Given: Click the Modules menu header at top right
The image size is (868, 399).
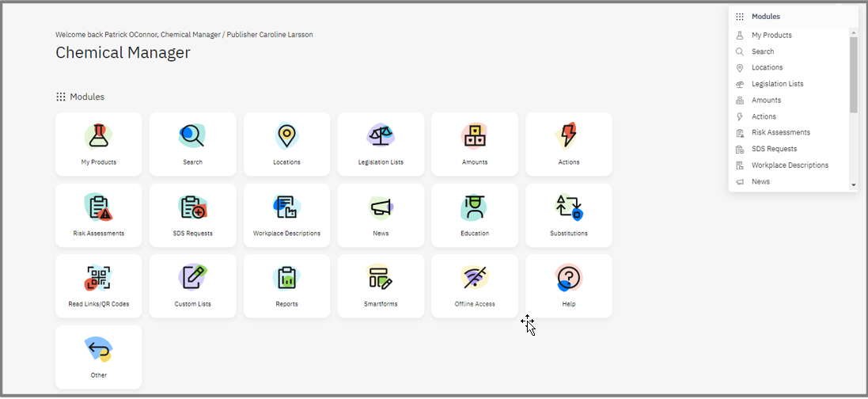Looking at the screenshot, I should 765,17.
